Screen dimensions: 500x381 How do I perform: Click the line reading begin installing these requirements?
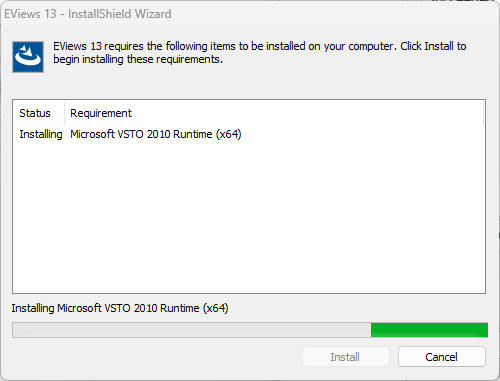[138, 59]
